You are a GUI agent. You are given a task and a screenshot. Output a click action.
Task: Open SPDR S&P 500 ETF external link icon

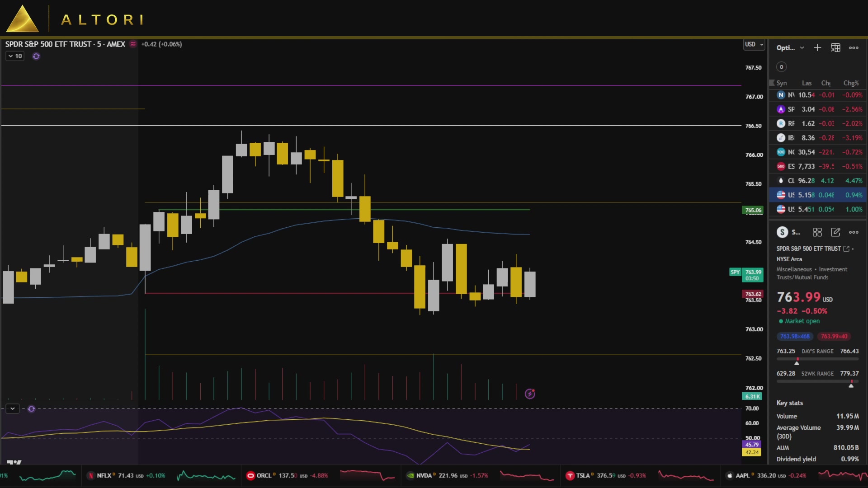point(846,249)
